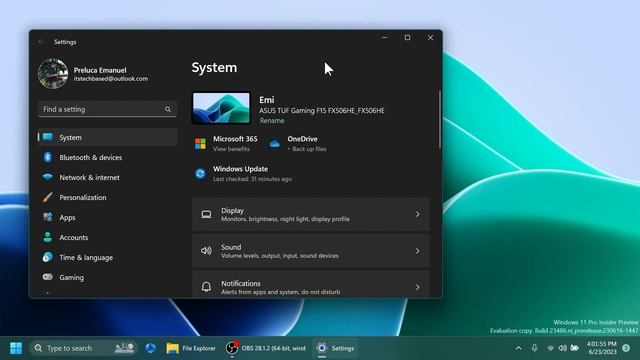
Task: Click the Settings back arrow
Action: pyautogui.click(x=41, y=42)
